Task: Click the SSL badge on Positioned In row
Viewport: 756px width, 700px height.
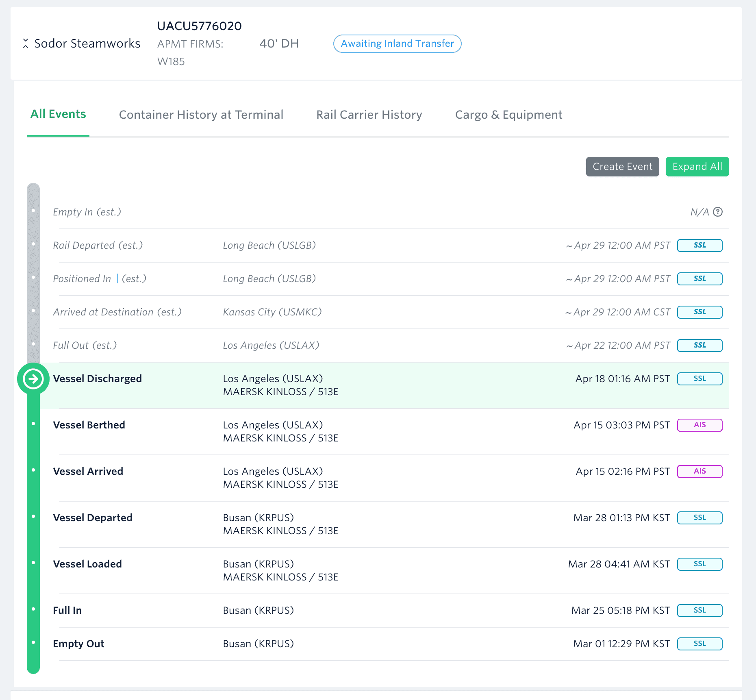Action: pos(700,279)
